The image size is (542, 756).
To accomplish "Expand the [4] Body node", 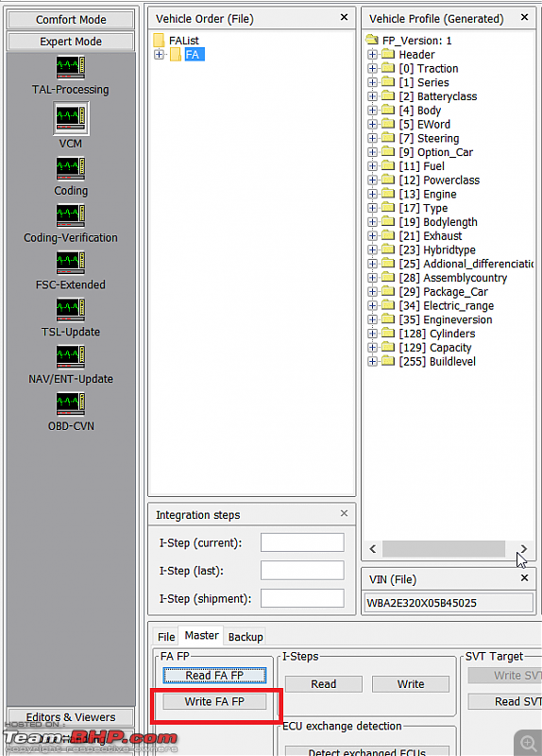I will coord(372,111).
